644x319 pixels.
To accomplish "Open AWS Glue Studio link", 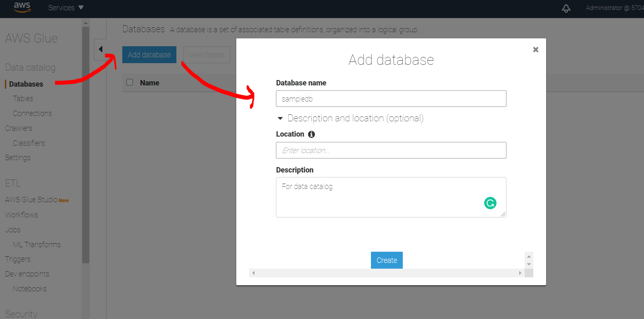I will 31,200.
